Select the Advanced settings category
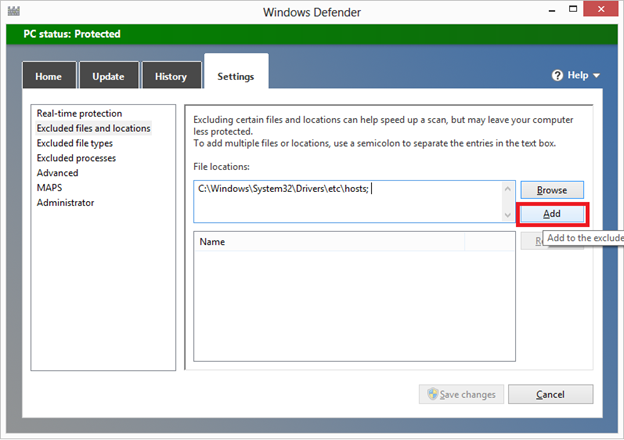The height and width of the screenshot is (440, 624). [x=57, y=173]
